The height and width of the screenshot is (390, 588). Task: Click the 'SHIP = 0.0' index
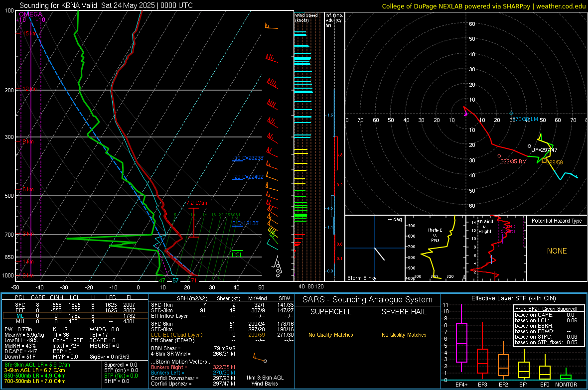coord(117,381)
